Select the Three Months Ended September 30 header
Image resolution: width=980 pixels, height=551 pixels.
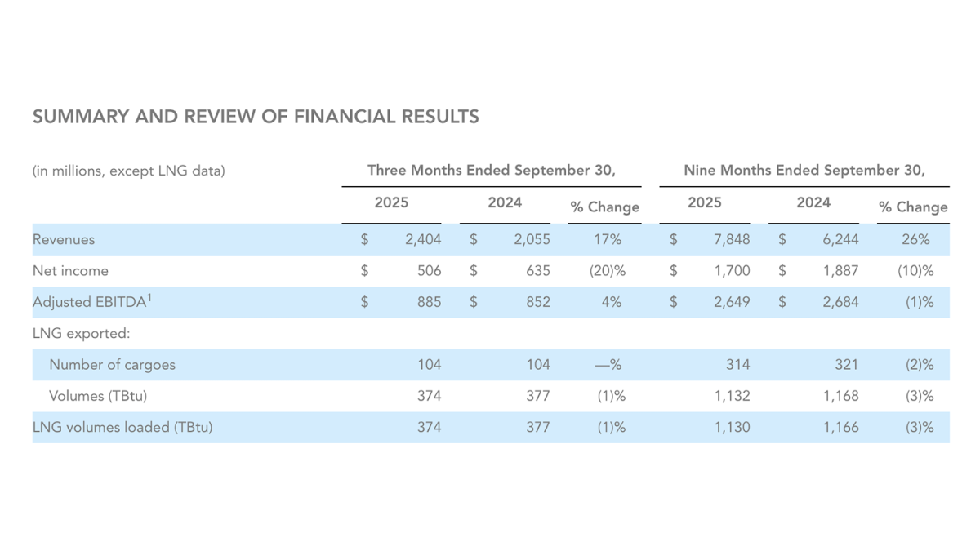[x=491, y=171]
